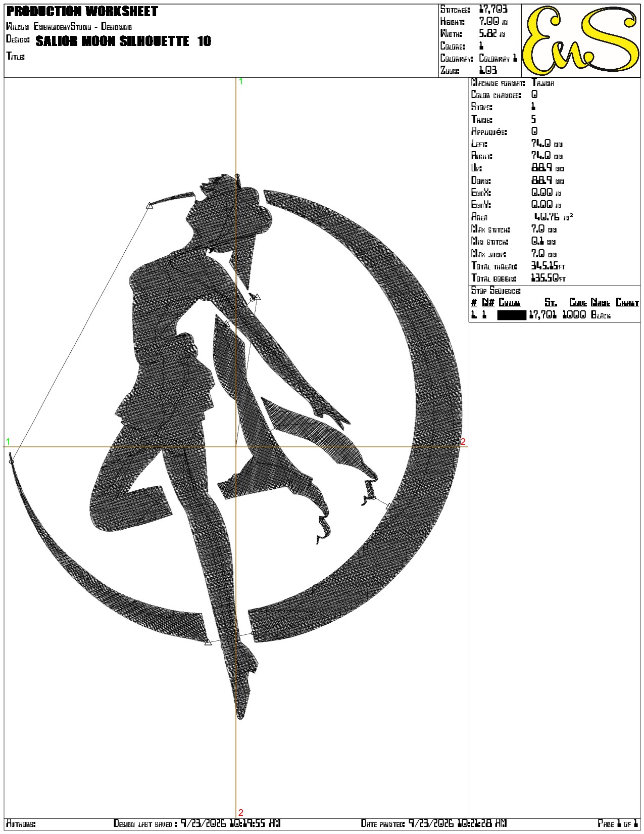Viewport: 644px width, 834px height.
Task: Select the circle marker at far-left crescent tip
Action: (x=12, y=461)
